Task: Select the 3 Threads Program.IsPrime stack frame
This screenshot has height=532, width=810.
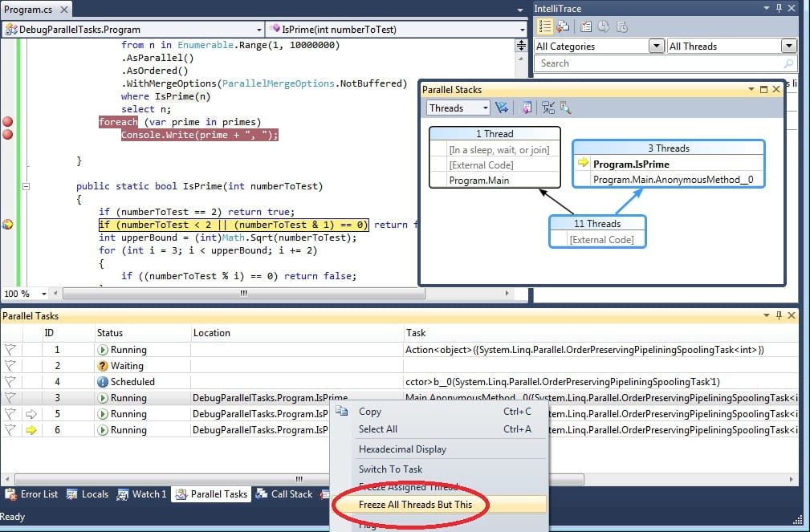Action: (630, 164)
